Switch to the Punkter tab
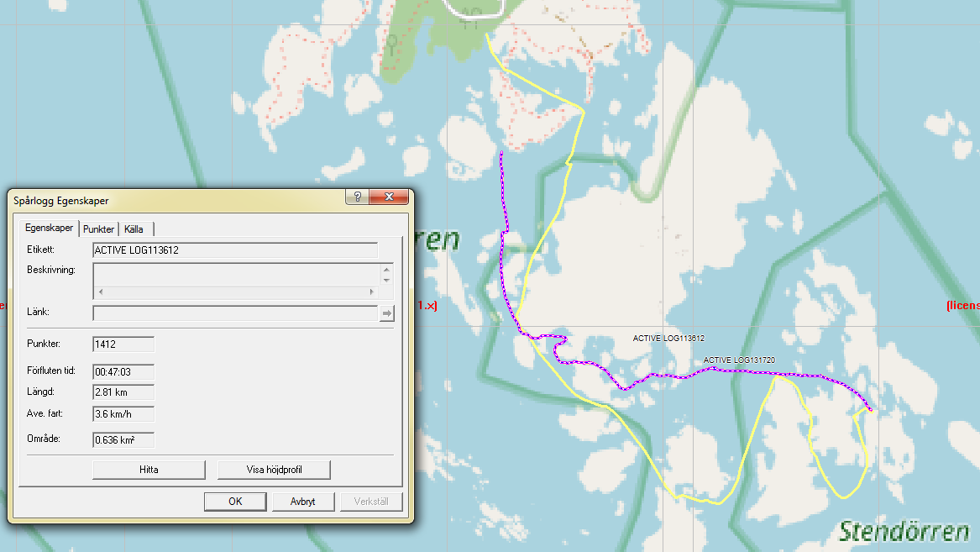This screenshot has width=980, height=552. 98,229
